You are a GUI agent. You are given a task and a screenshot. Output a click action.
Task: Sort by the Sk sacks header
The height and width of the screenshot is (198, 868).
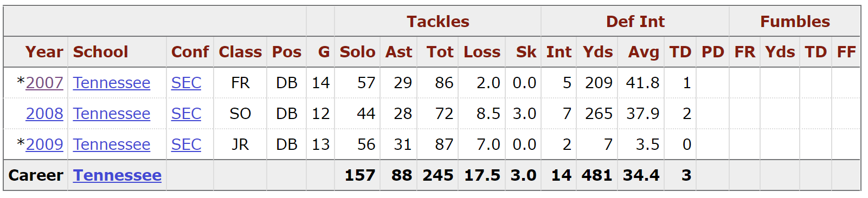pos(526,52)
